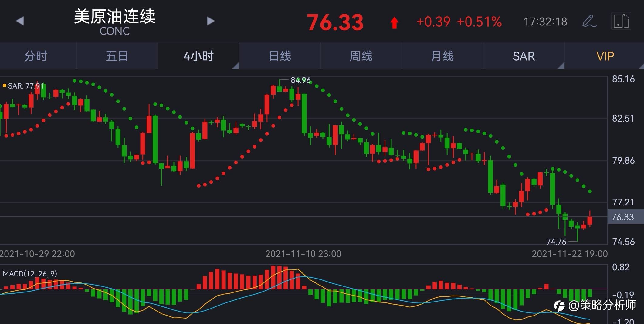Click the CONC symbol code

pos(115,31)
